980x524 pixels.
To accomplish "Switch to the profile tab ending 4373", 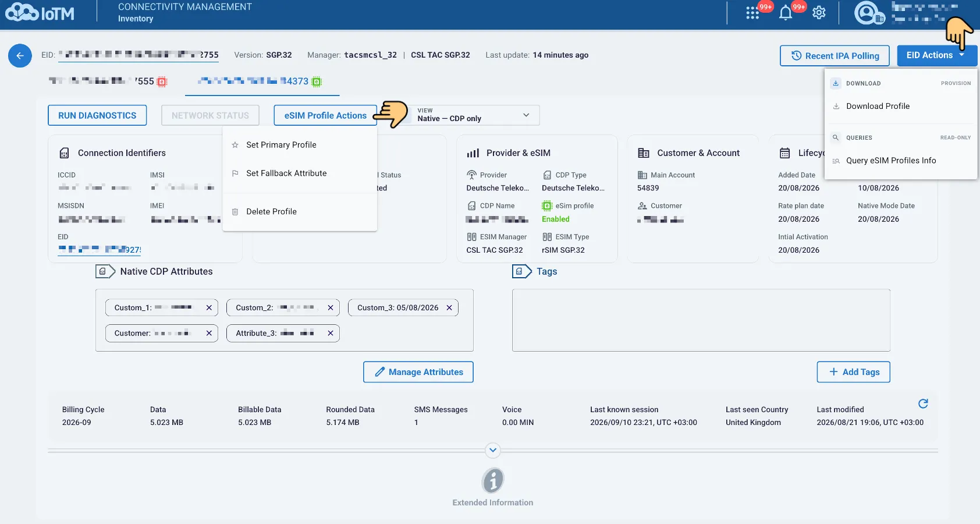I will [x=262, y=82].
